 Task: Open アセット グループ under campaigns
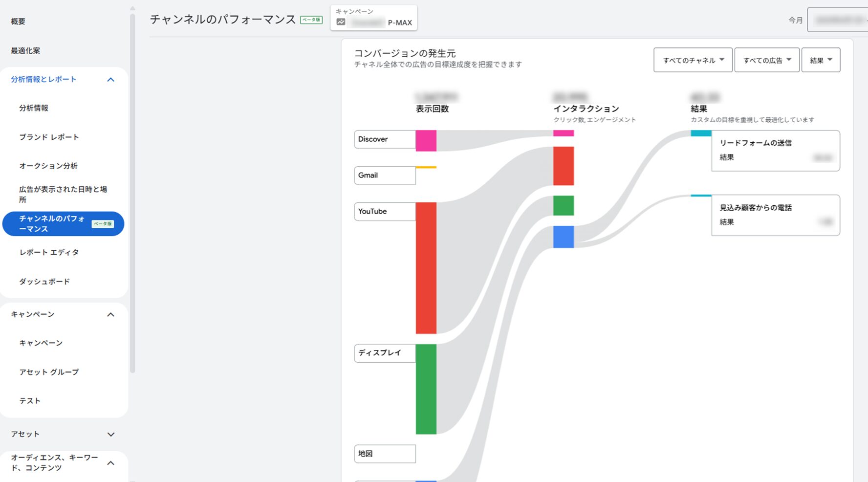tap(49, 372)
